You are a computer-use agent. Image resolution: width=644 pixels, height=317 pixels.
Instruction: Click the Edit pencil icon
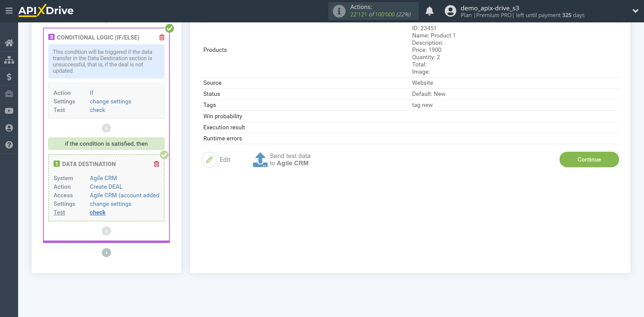(209, 160)
